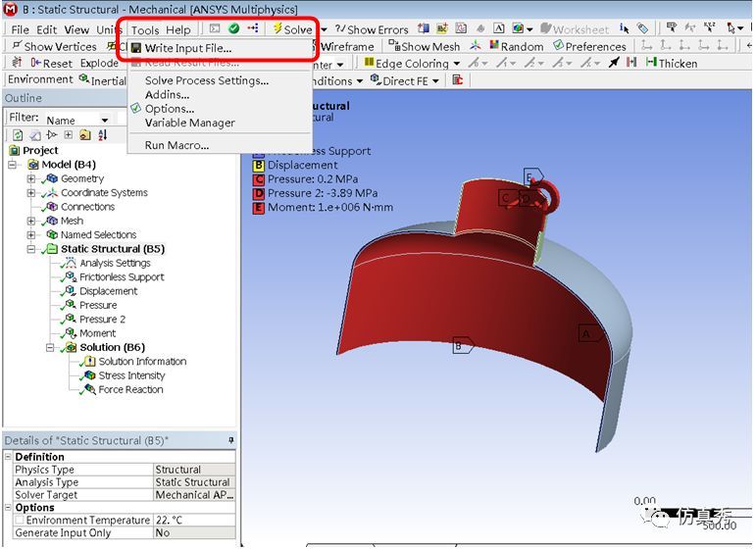Click the Explode label in toolbar
Image resolution: width=756 pixels, height=549 pixels.
[99, 63]
